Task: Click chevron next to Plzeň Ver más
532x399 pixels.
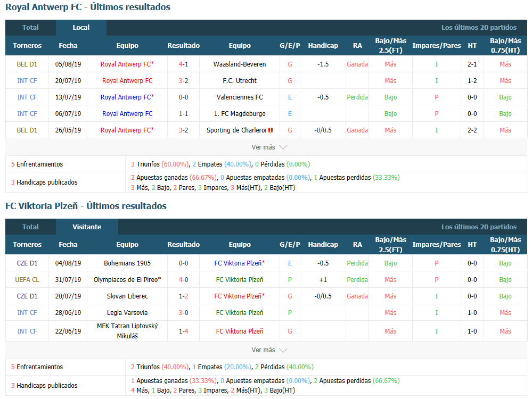Action: point(283,350)
